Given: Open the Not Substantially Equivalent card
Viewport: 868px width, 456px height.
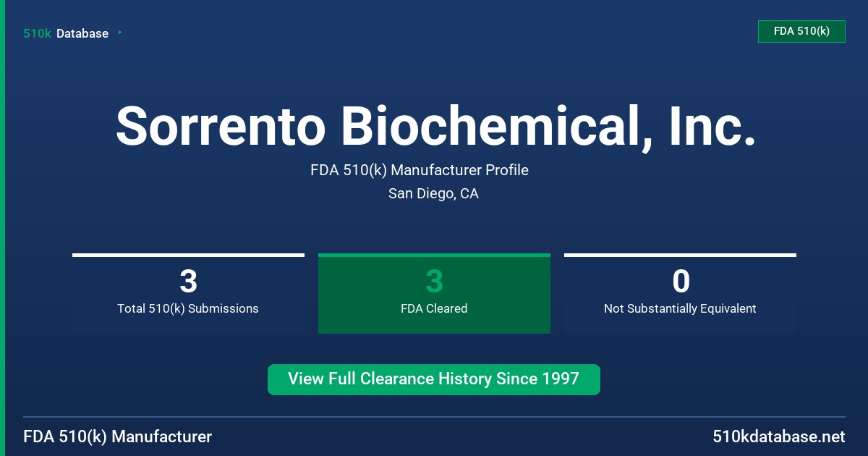Looking at the screenshot, I should 680,293.
